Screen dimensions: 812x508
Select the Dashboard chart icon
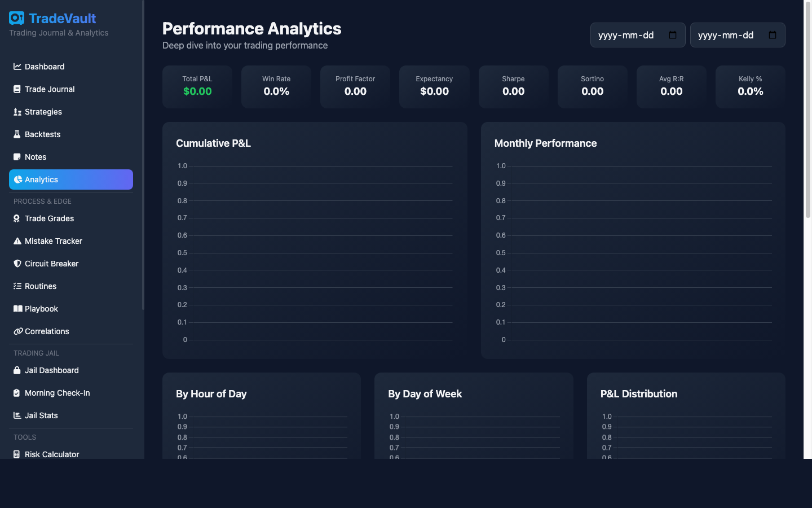tap(17, 67)
